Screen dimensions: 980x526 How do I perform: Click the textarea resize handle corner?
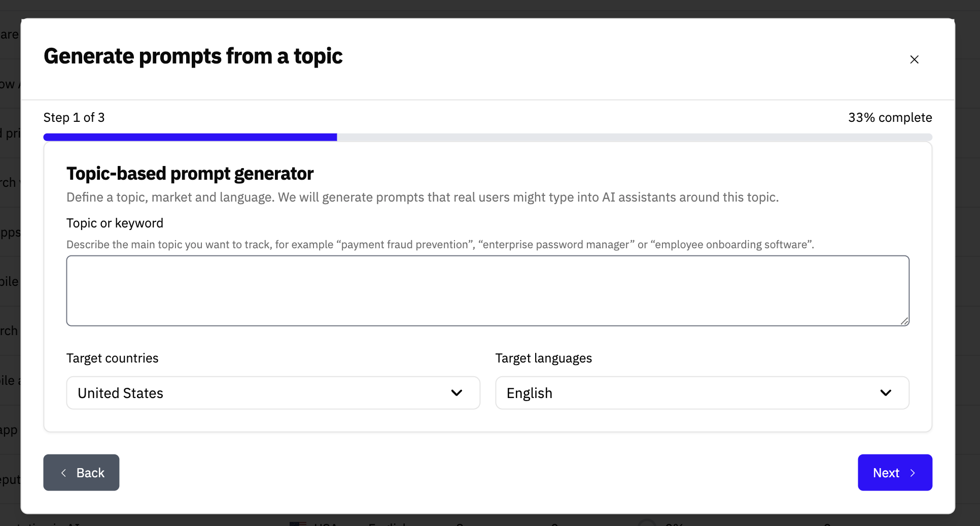[x=904, y=321]
